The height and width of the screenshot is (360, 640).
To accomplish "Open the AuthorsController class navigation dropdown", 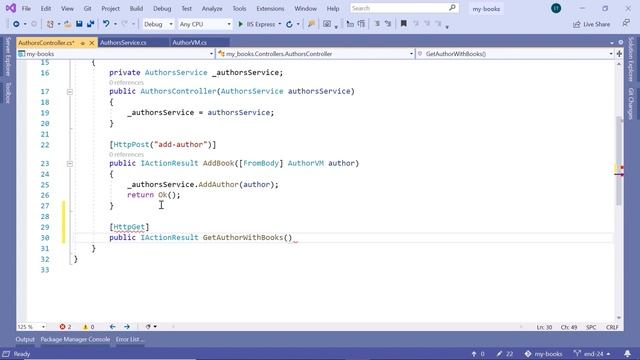I will [316, 54].
